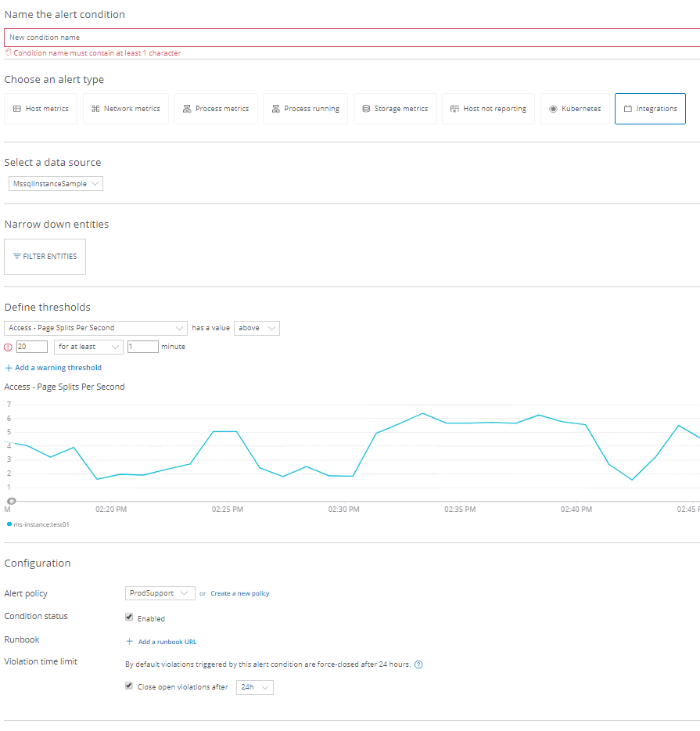Open the MssqlInstanceSample data source dropdown
This screenshot has width=700, height=731.
[56, 183]
